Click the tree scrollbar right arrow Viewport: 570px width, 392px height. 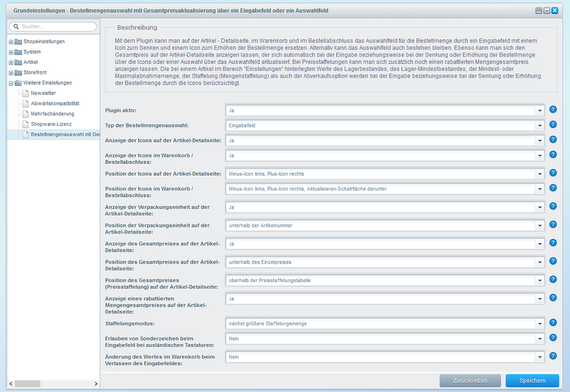96,384
